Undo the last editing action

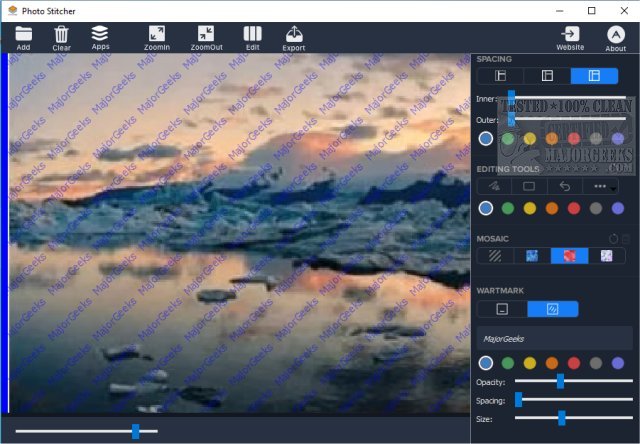pyautogui.click(x=564, y=186)
